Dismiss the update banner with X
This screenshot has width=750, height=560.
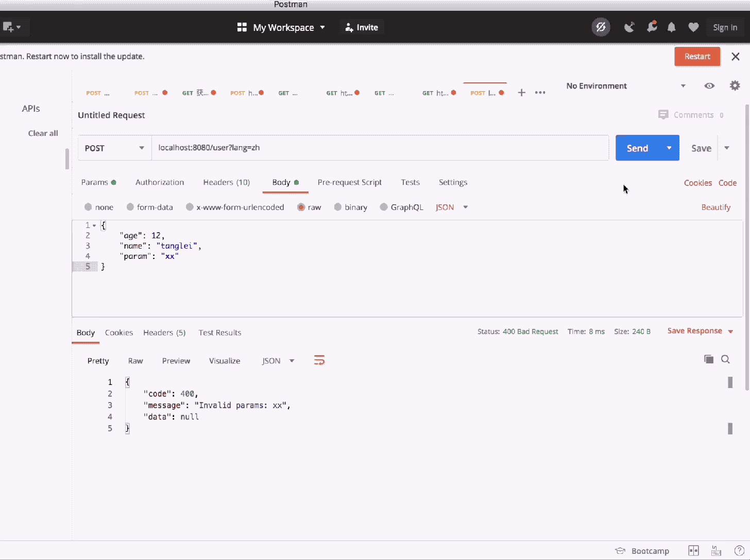pos(736,57)
